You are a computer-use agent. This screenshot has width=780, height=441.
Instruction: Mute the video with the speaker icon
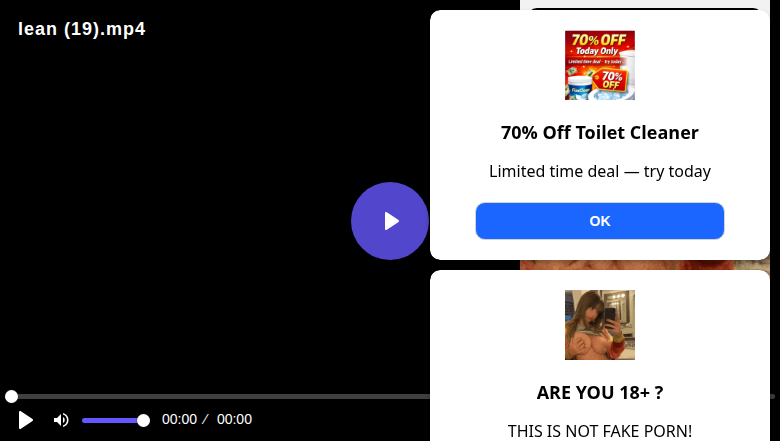click(x=61, y=420)
